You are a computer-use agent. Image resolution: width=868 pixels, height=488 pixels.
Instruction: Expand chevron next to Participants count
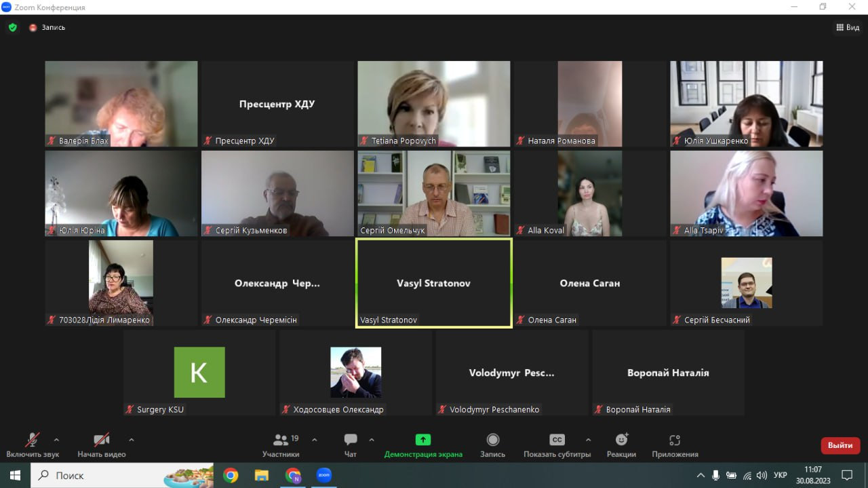point(314,440)
